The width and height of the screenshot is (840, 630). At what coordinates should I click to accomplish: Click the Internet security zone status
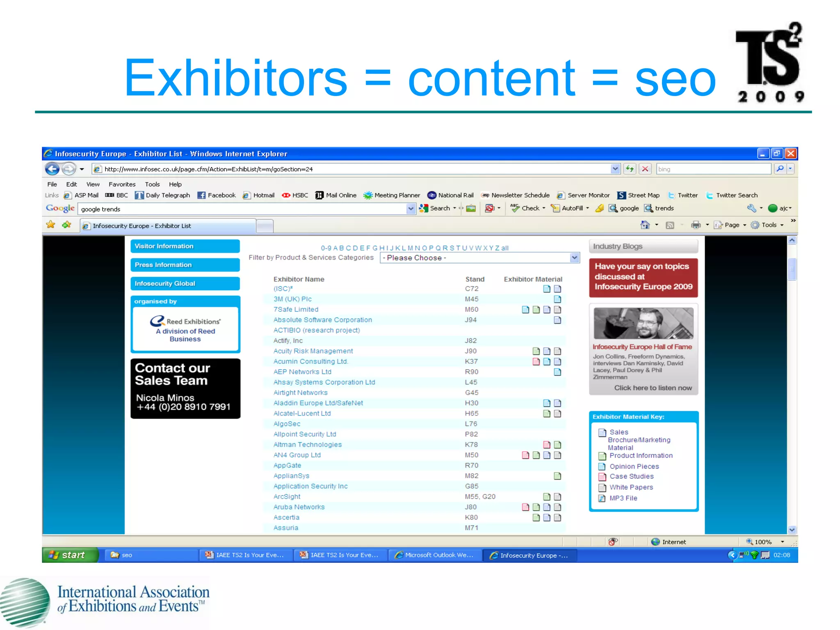click(x=669, y=542)
